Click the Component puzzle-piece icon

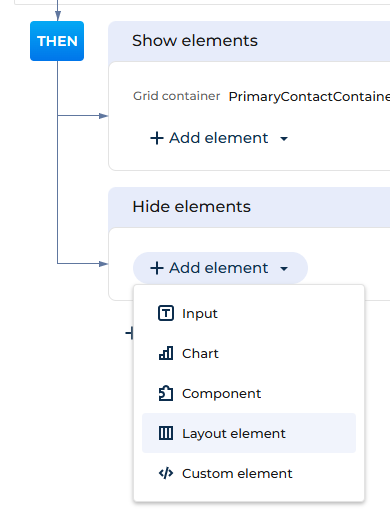point(166,393)
